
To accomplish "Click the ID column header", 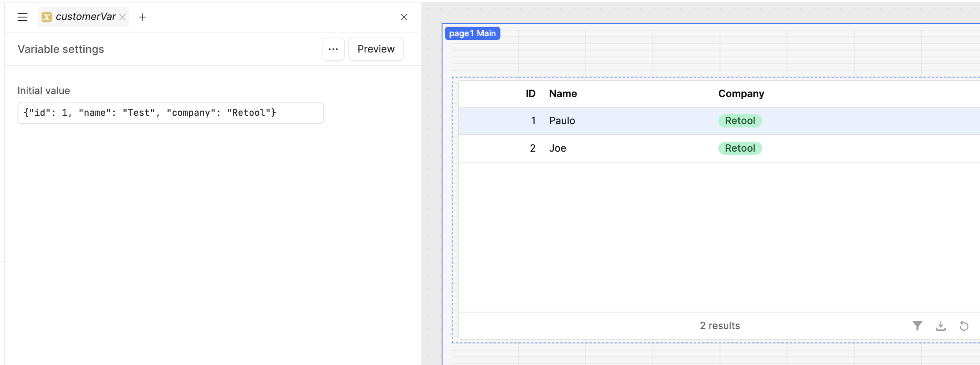I will click(530, 94).
